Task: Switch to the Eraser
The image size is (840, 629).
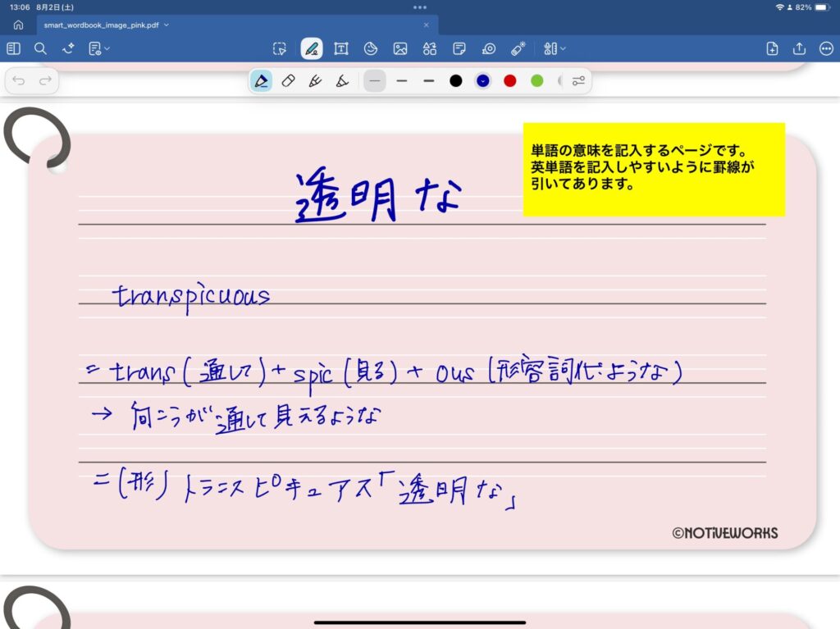Action: tap(288, 81)
